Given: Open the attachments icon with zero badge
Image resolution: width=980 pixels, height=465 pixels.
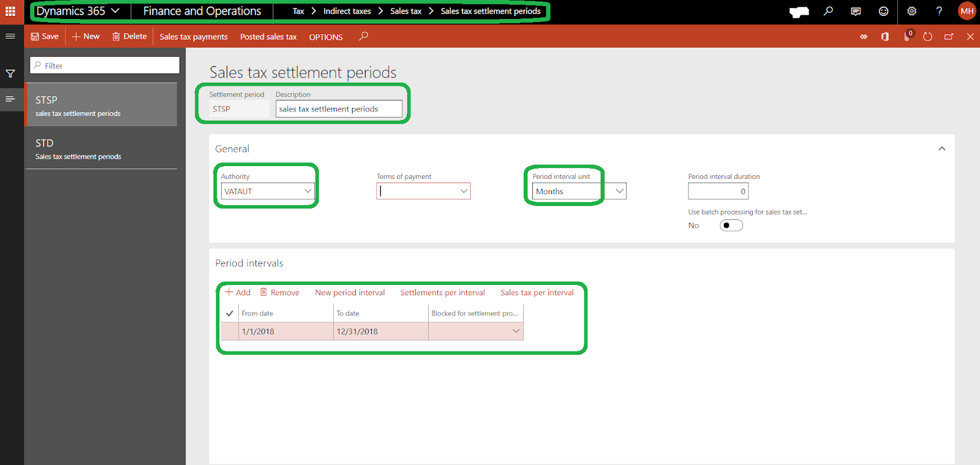Looking at the screenshot, I should pyautogui.click(x=908, y=36).
